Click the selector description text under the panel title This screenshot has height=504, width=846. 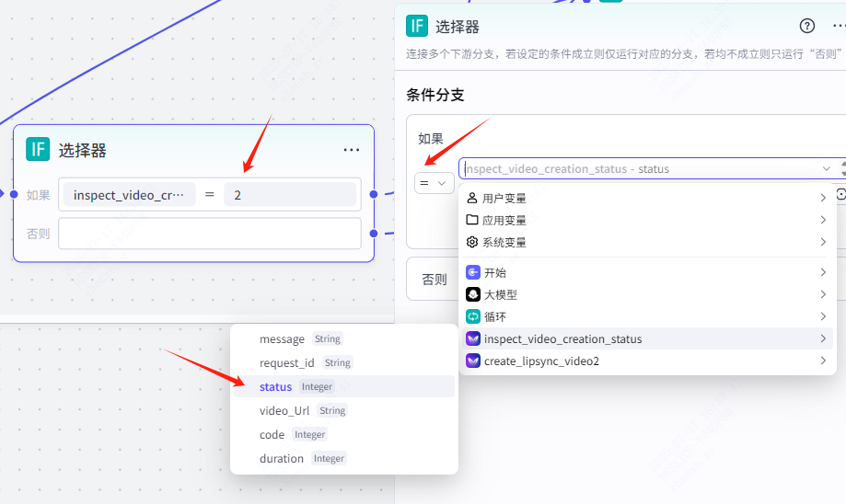pos(624,54)
